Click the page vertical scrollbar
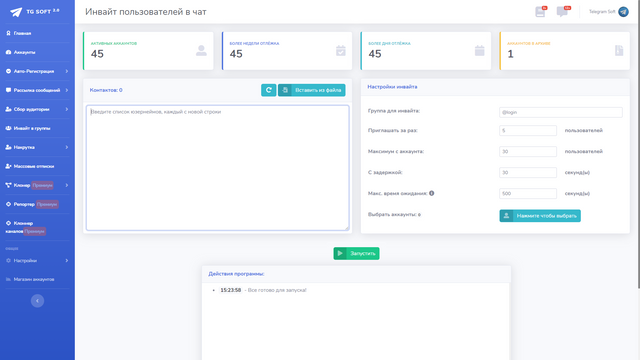 coord(638,143)
